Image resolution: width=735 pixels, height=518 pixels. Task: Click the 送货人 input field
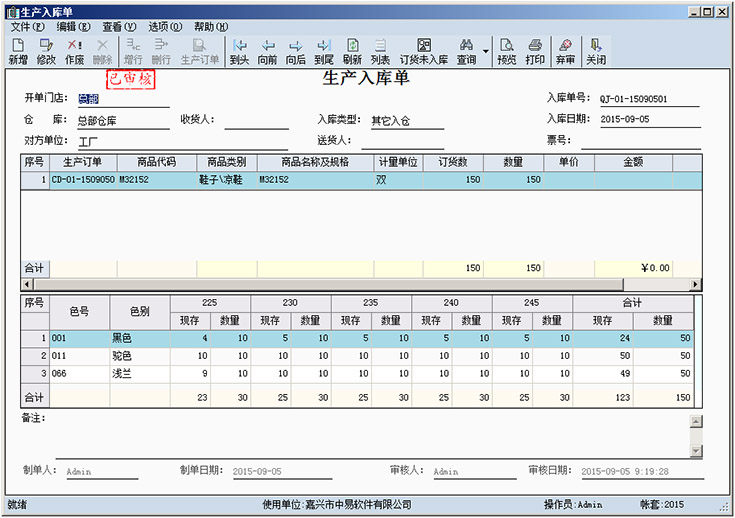(x=403, y=142)
